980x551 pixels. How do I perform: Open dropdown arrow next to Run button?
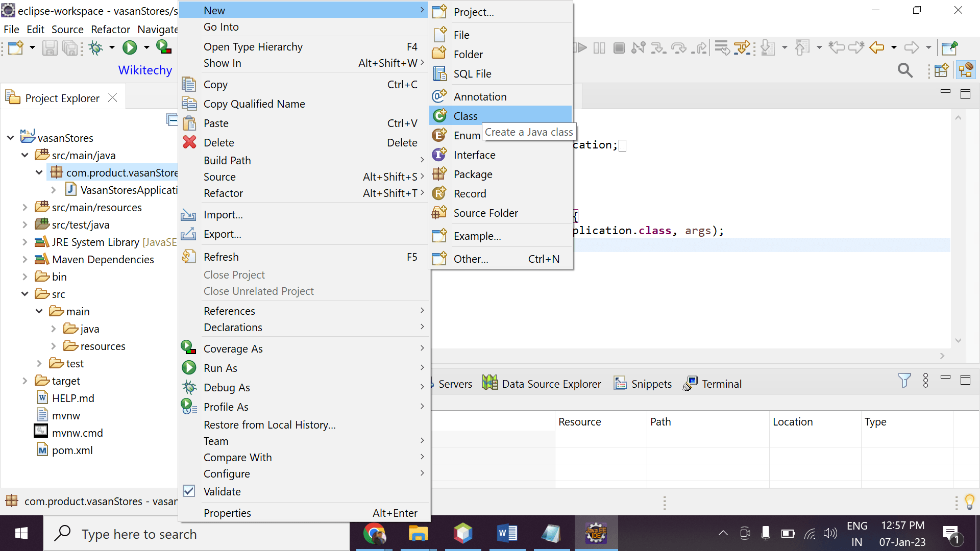[146, 48]
